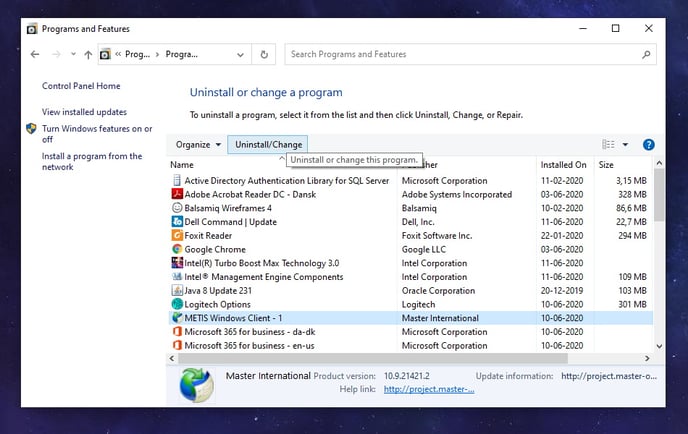Select Balsamiq Wireframes 4 program name
Screen dimensions: 688x434
coord(228,208)
